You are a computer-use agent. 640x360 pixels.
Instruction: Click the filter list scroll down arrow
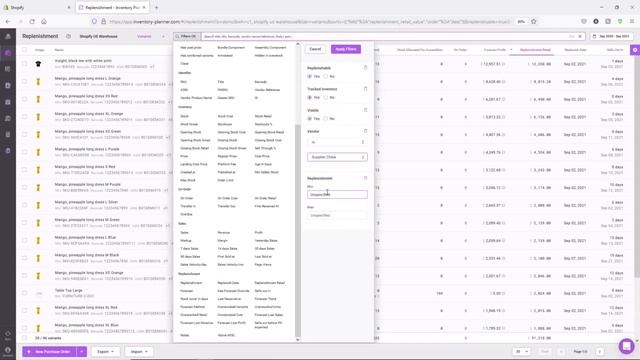(298, 340)
